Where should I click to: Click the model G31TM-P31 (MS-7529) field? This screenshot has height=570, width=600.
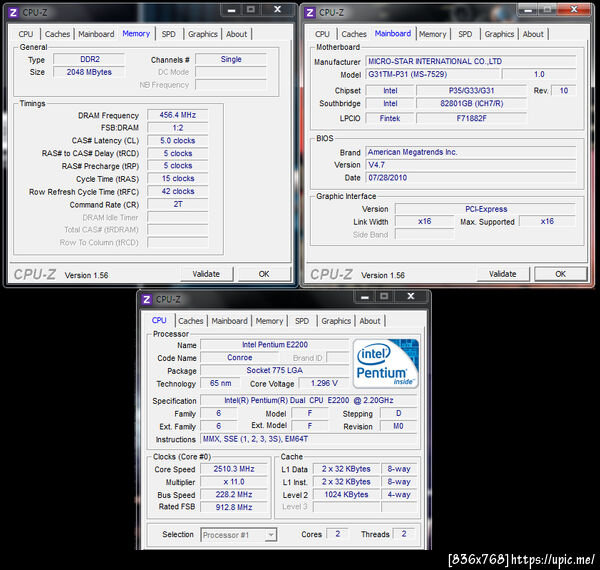[432, 74]
